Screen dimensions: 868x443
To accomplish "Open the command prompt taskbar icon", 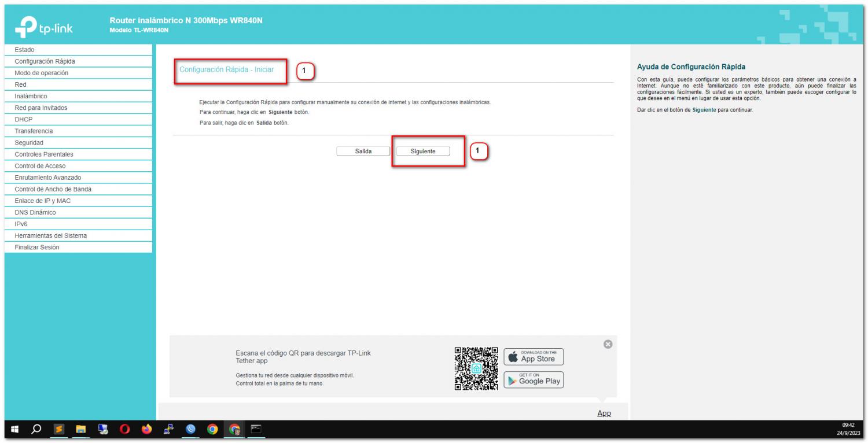I will (x=256, y=429).
